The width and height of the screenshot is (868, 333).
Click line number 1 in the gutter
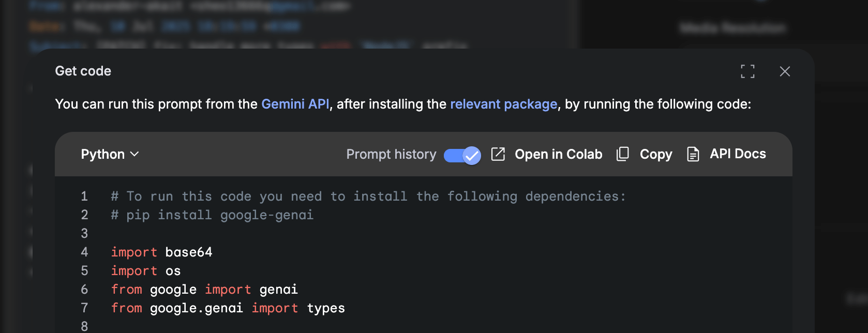[x=84, y=196]
